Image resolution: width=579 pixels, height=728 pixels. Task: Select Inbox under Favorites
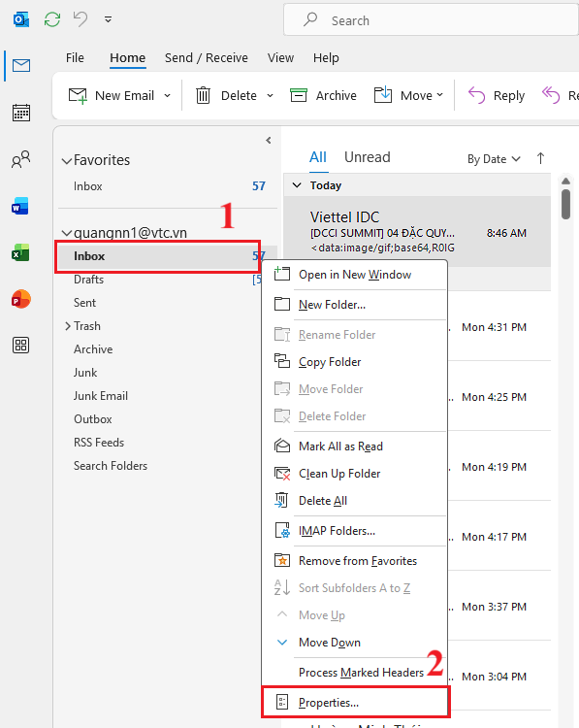pyautogui.click(x=167, y=186)
